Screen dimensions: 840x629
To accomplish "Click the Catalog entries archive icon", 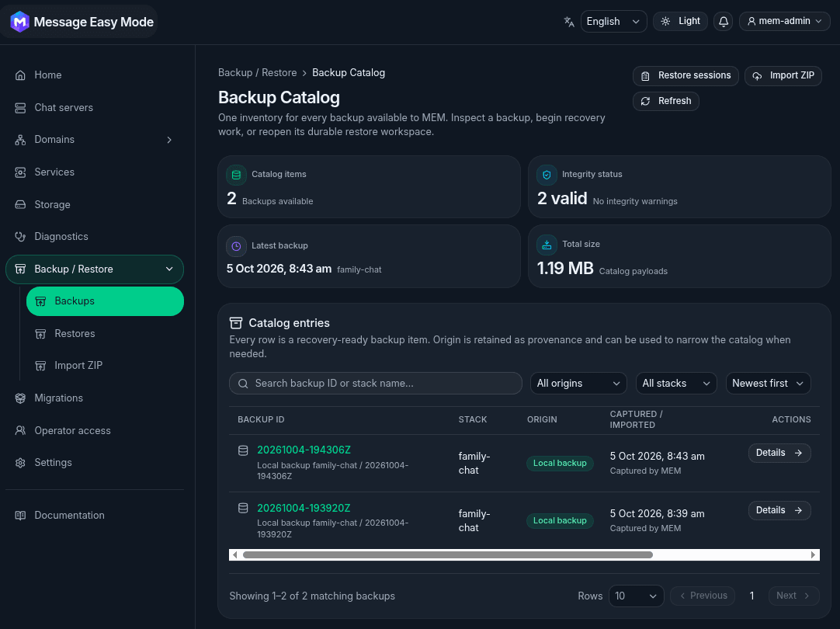I will point(236,323).
